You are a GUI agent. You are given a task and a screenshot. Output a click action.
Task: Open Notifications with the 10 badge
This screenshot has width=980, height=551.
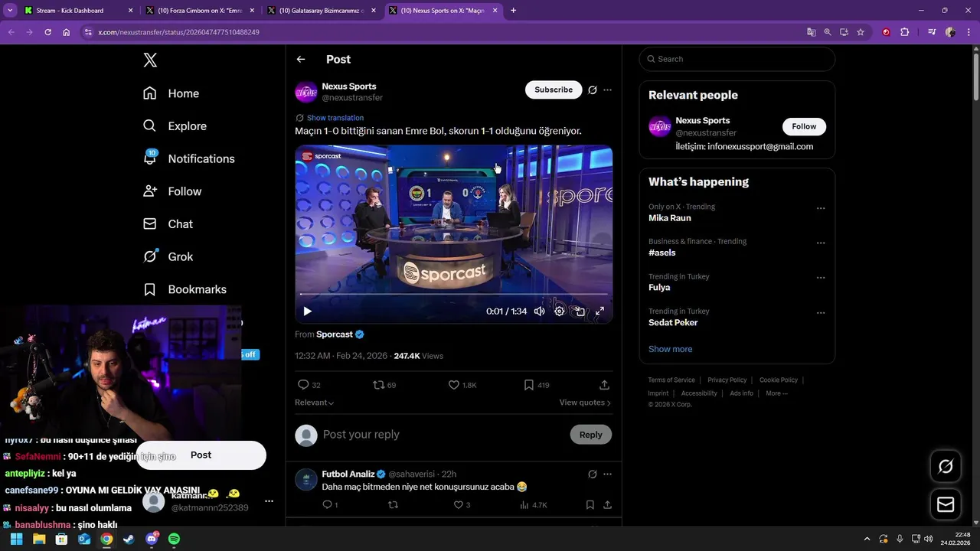click(x=189, y=158)
